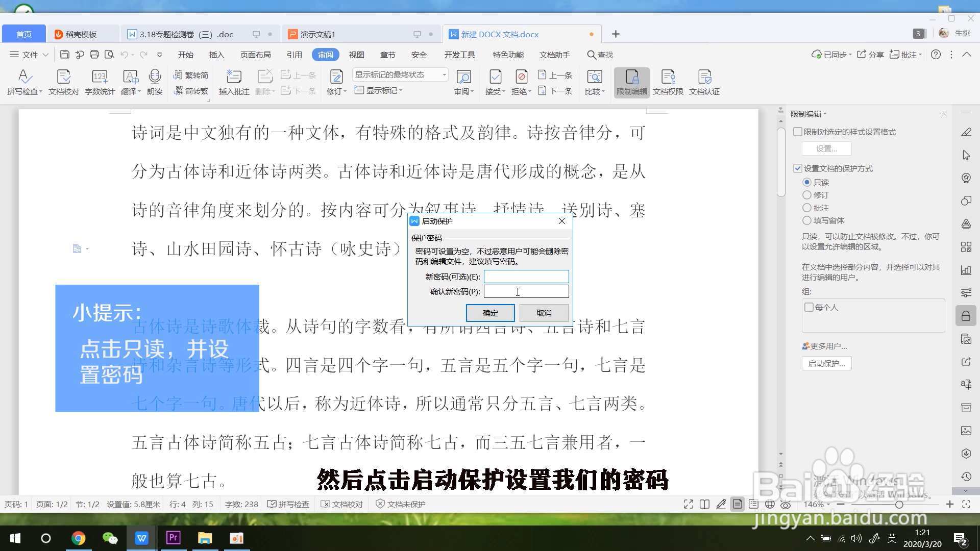Open Document Permissions (文档权限)
980x551 pixels.
(x=668, y=82)
